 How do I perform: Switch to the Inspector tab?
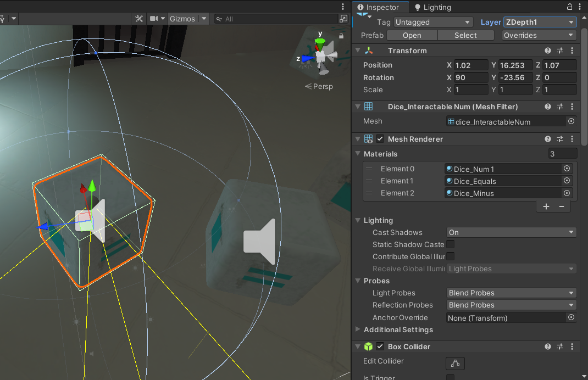(x=379, y=7)
